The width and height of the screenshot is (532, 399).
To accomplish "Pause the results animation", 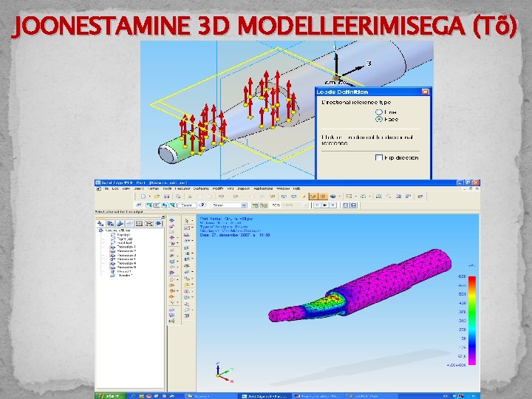I will pyautogui.click(x=316, y=205).
